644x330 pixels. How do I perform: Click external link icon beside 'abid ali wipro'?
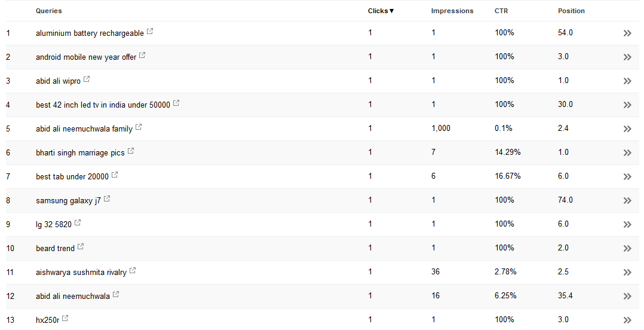pos(87,80)
